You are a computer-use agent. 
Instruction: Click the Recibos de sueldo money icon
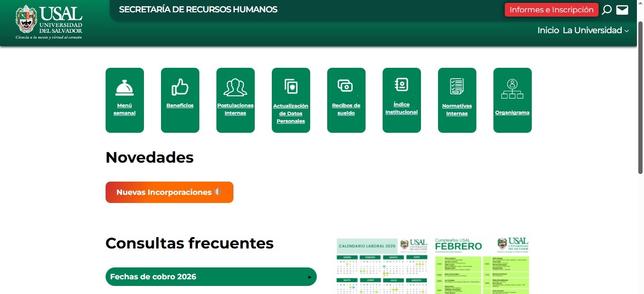pyautogui.click(x=346, y=86)
